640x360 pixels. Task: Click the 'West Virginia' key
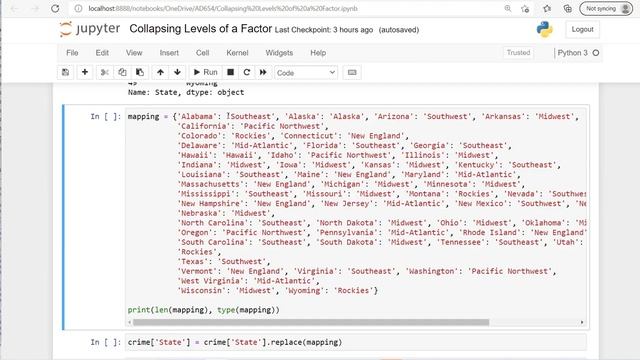tap(211, 281)
